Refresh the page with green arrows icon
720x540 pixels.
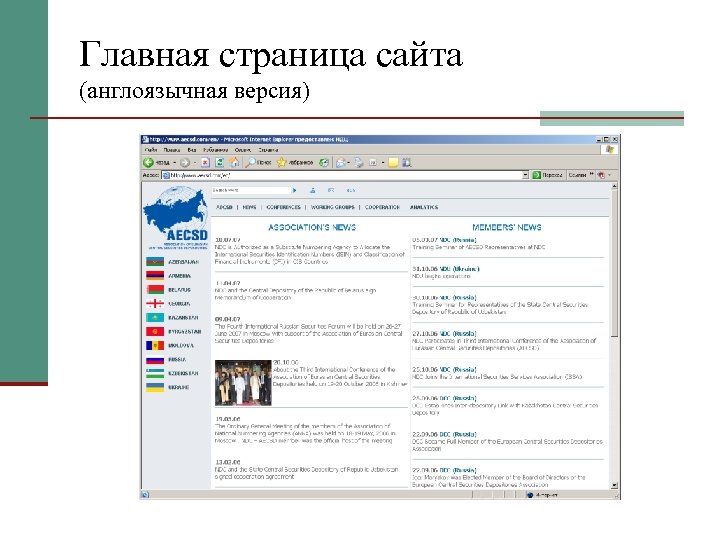pos(219,163)
